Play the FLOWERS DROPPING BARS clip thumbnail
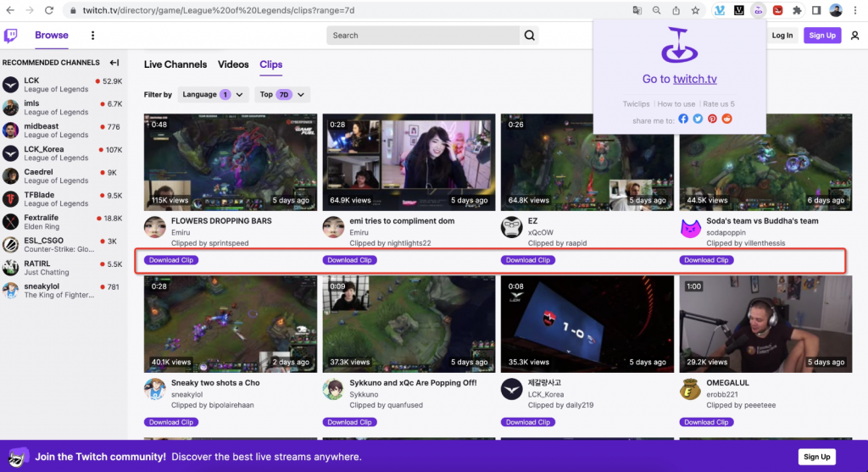Viewport: 868px width, 472px height. pos(231,162)
